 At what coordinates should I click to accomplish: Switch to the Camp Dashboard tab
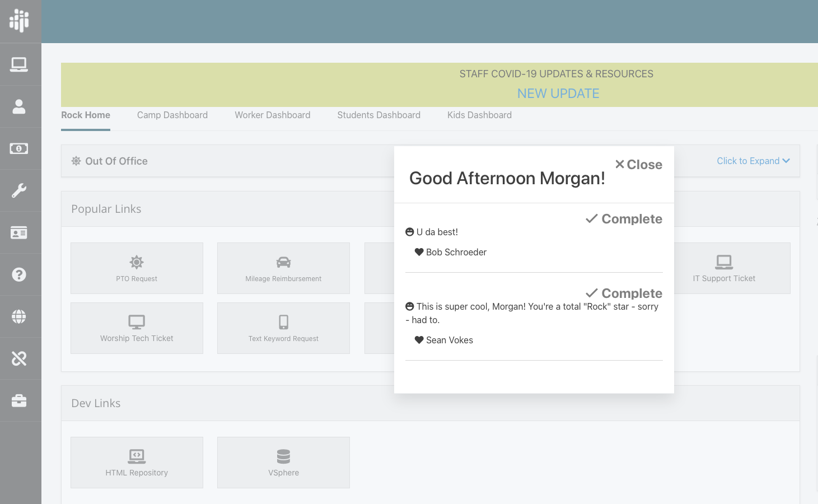pos(172,115)
